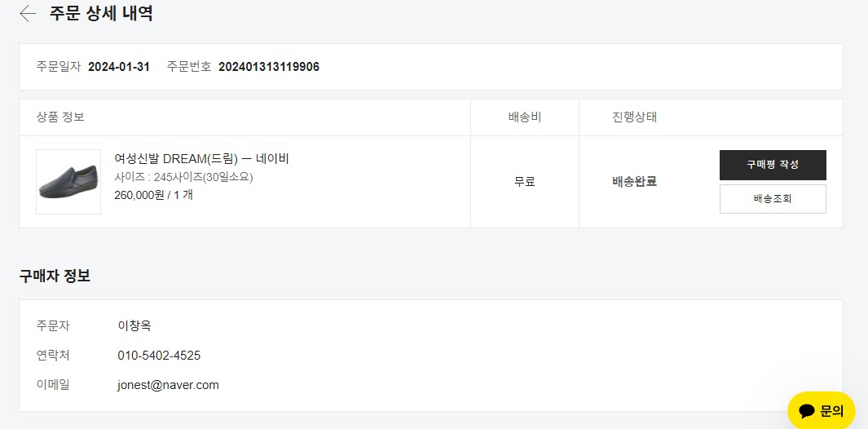
Task: Click the email jonest@naver.com
Action: (168, 385)
